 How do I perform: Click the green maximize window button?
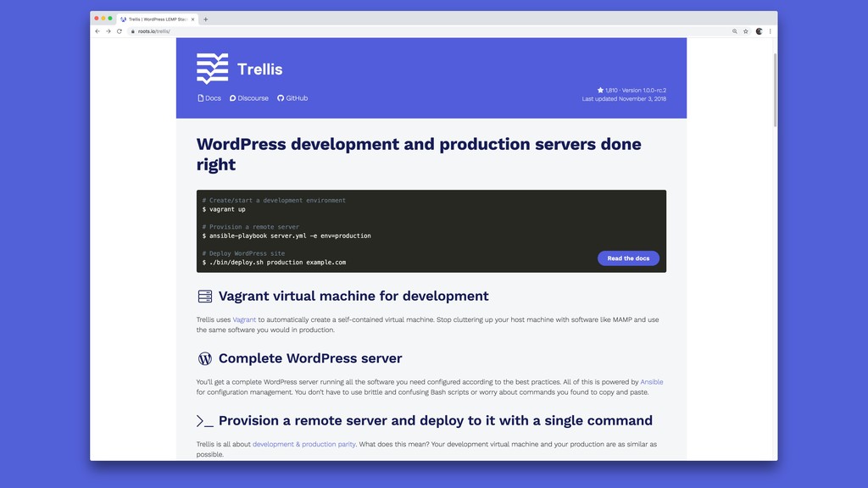tap(110, 19)
